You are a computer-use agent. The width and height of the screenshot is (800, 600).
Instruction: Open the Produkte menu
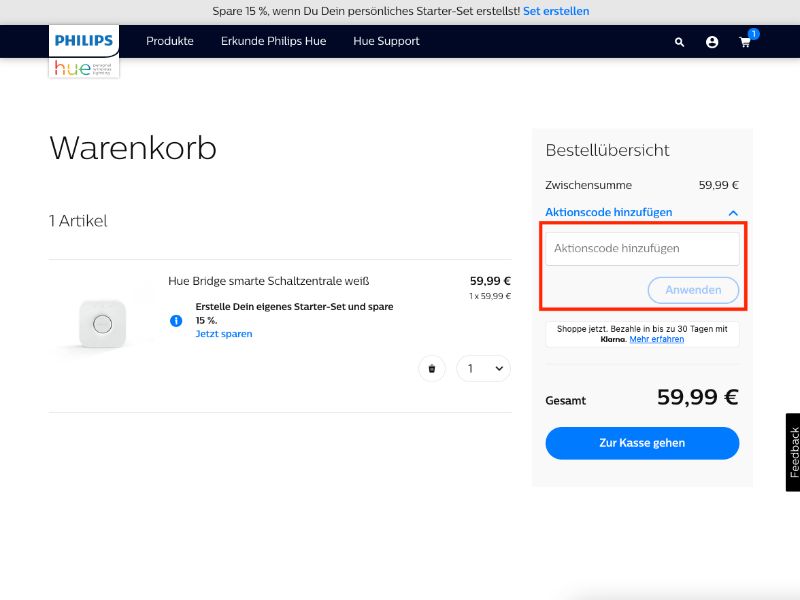170,41
